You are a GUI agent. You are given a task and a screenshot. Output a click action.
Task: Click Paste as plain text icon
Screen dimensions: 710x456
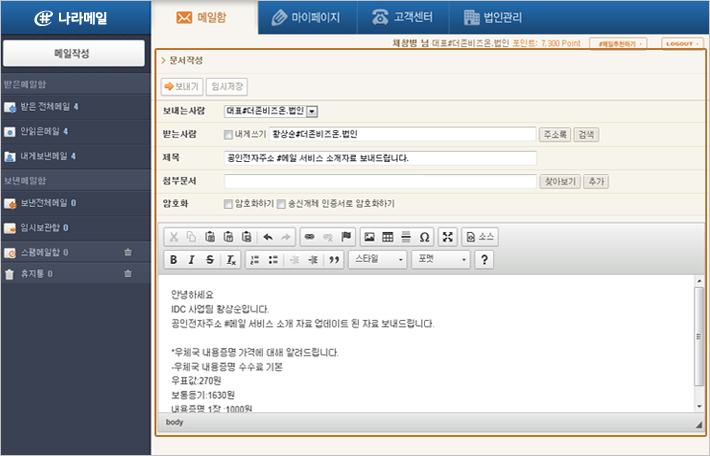coord(228,237)
